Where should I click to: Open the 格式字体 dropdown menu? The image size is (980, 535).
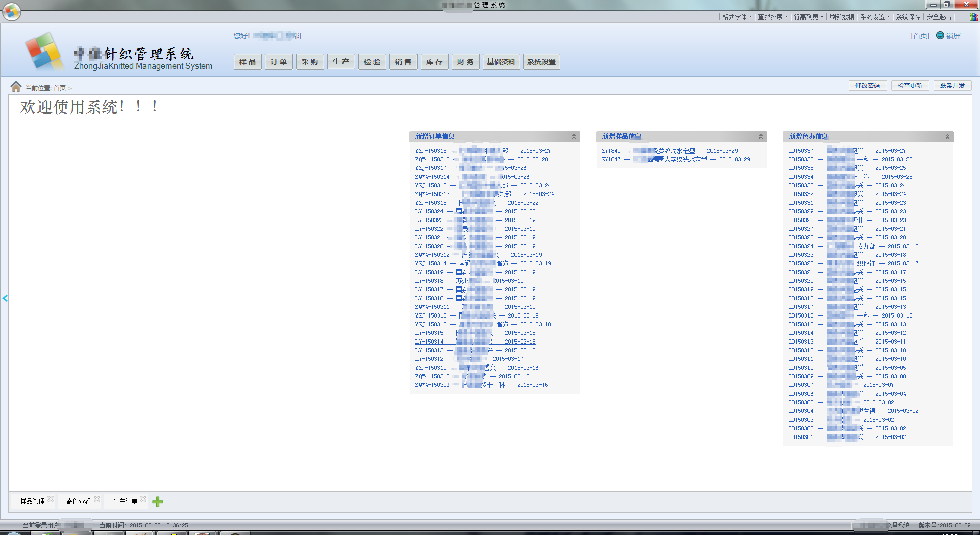[x=737, y=17]
